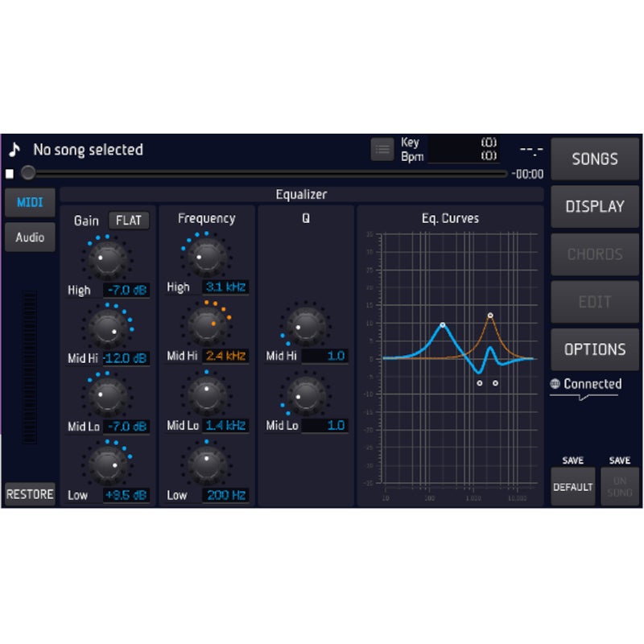The image size is (644, 644).
Task: Click the Mid Hi gain knob
Action: pyautogui.click(x=108, y=328)
